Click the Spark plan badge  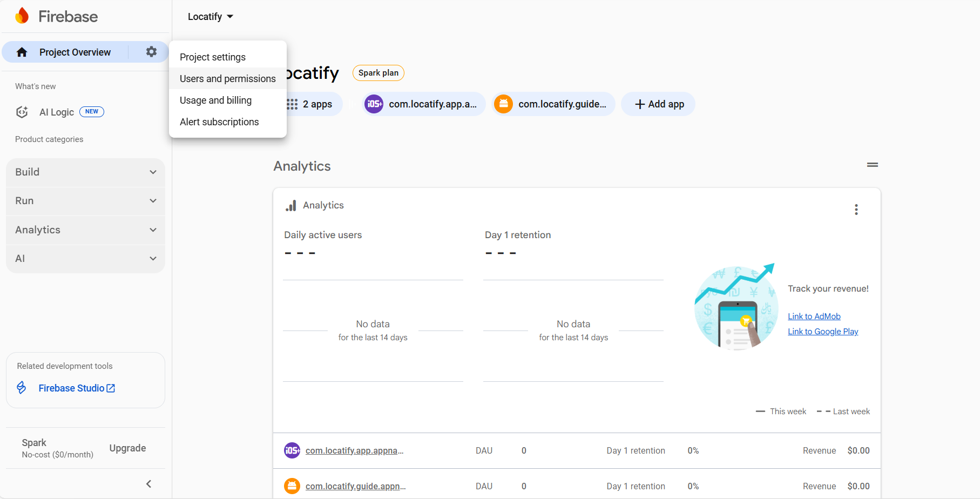click(379, 73)
